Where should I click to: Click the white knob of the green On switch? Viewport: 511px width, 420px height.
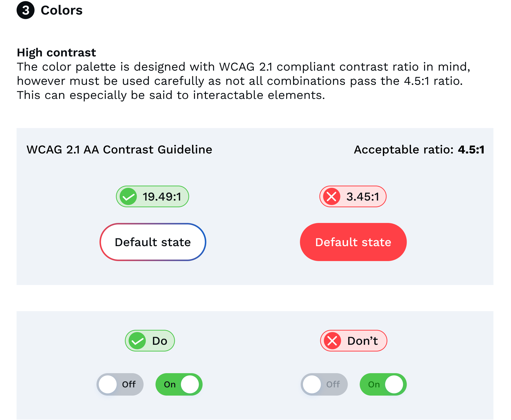[x=190, y=384]
